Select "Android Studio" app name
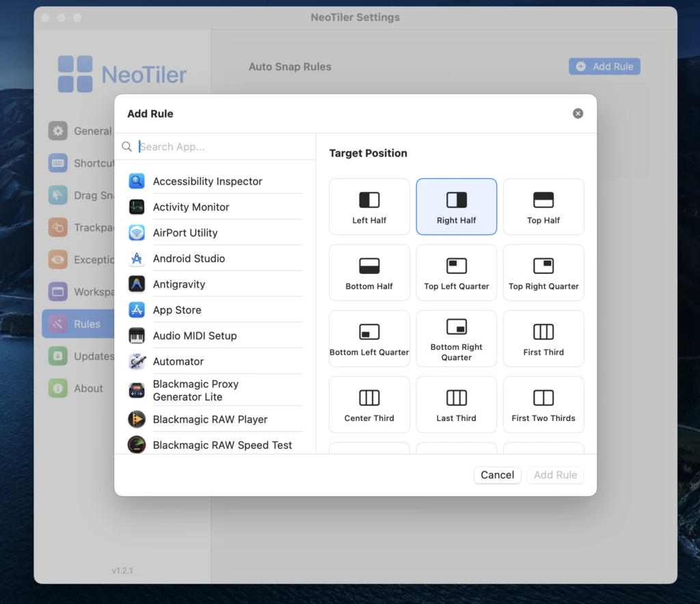The image size is (700, 604). (189, 258)
